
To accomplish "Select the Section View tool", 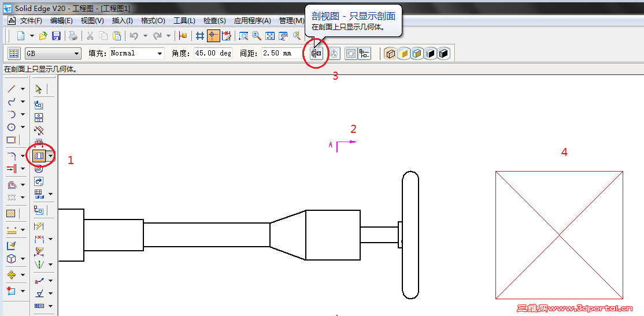I will tap(39, 155).
